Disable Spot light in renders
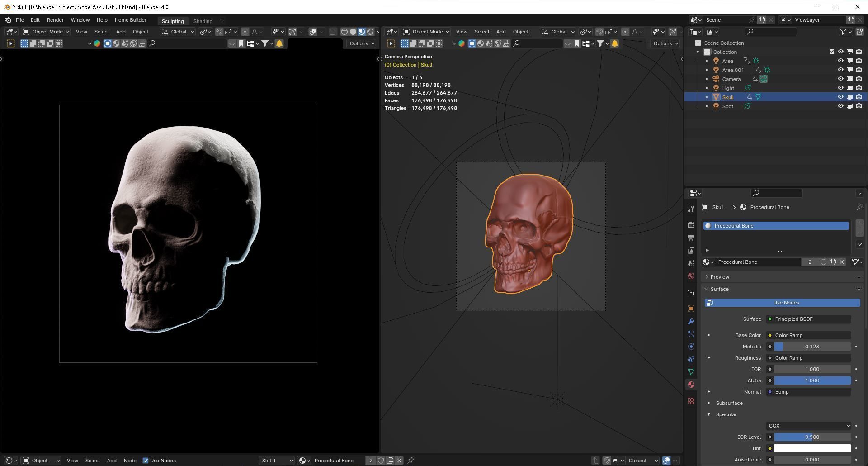 [859, 106]
